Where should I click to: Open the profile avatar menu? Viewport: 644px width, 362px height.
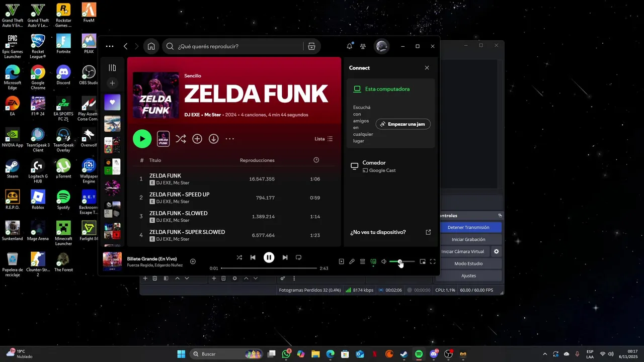pyautogui.click(x=382, y=46)
